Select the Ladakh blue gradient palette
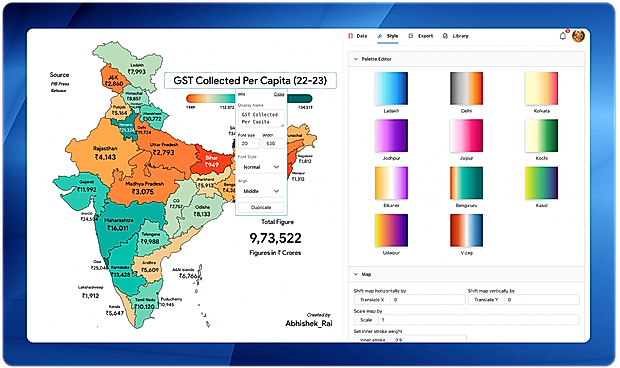The image size is (620, 368). 391,88
